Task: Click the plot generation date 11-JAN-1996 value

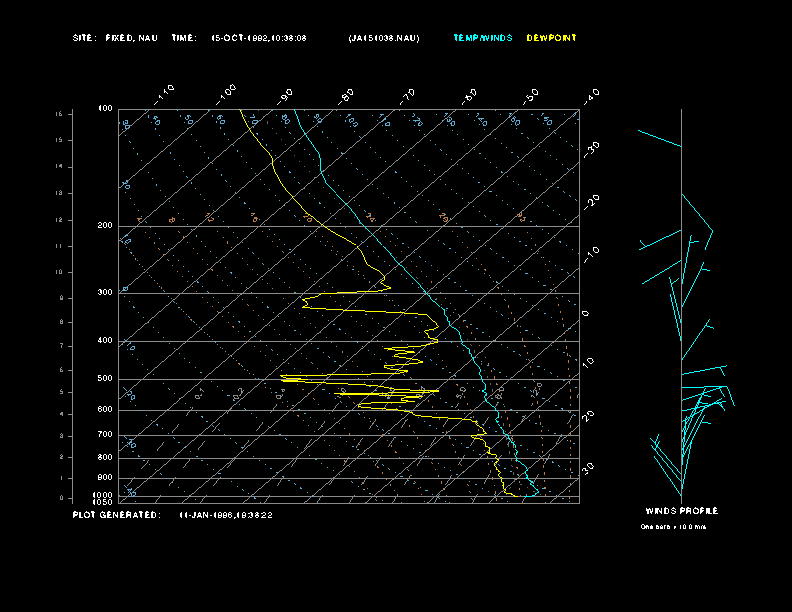Action: (x=226, y=515)
